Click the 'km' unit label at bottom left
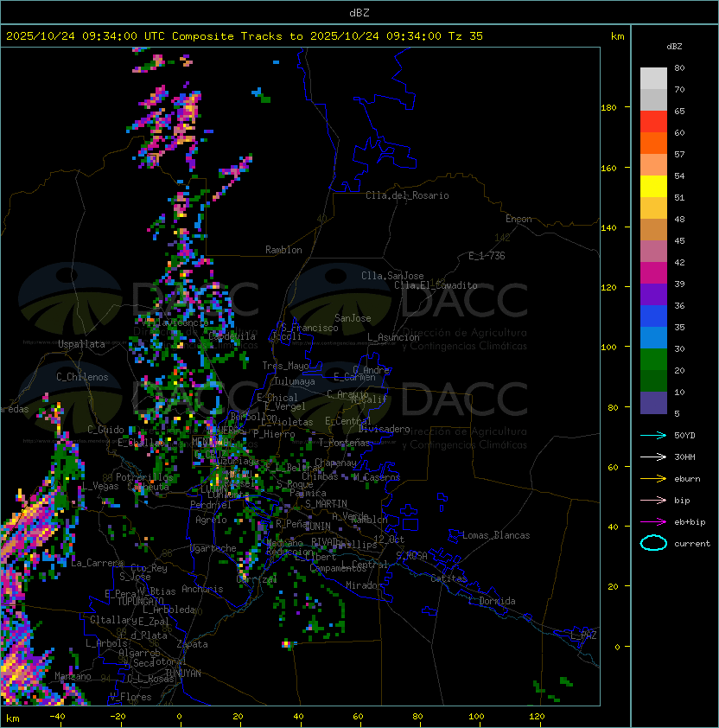This screenshot has width=719, height=728. [13, 718]
